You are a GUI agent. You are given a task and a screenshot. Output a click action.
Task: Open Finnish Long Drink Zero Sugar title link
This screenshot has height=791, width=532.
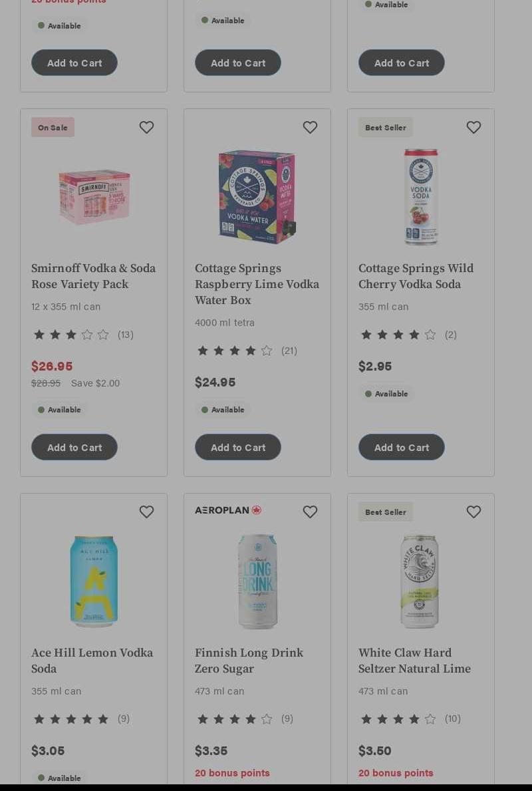pyautogui.click(x=249, y=661)
